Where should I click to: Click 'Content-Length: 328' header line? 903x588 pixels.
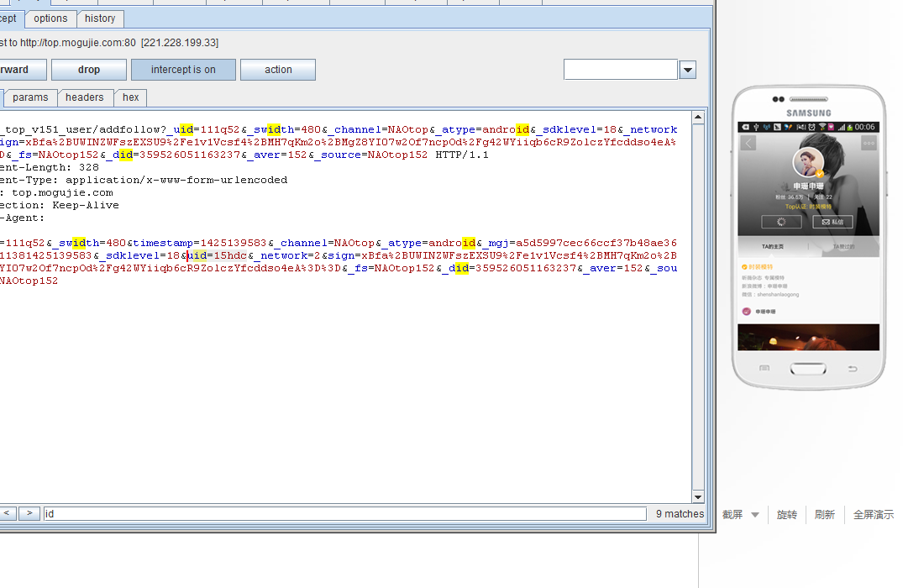(x=50, y=167)
